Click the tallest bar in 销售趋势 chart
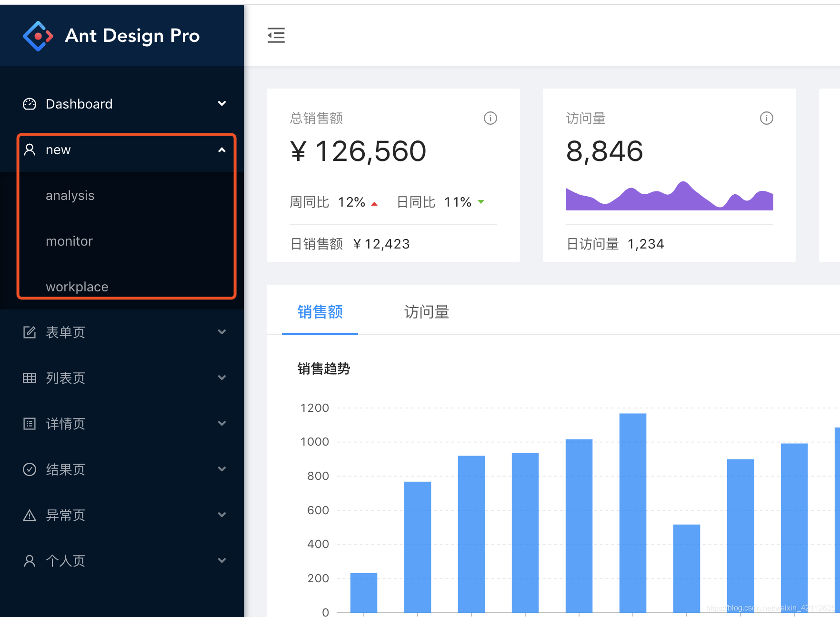 coord(633,513)
